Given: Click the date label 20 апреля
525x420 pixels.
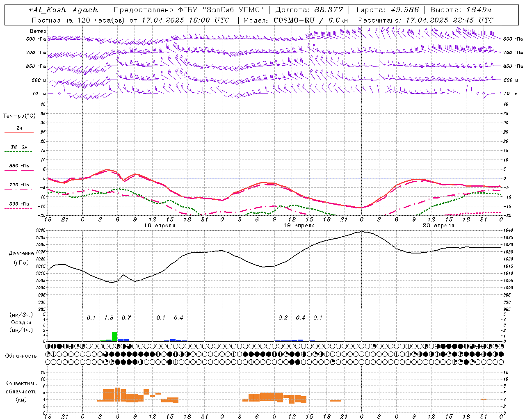Looking at the screenshot, I should tap(438, 226).
